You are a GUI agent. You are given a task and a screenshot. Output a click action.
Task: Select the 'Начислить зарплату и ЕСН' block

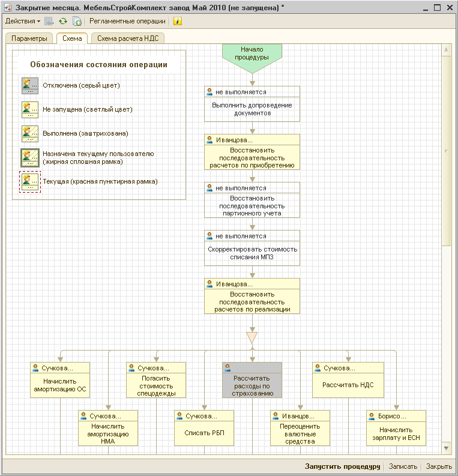coord(396,428)
